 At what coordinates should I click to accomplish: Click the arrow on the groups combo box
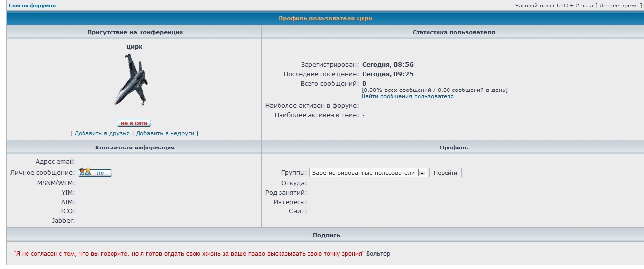click(x=422, y=173)
